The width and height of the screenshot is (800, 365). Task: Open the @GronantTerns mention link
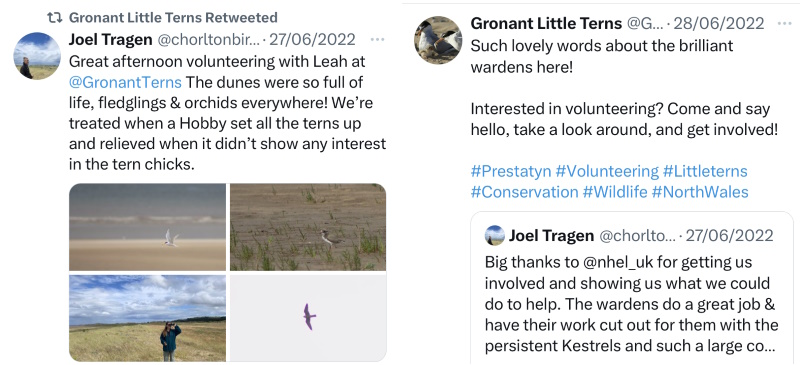(125, 82)
